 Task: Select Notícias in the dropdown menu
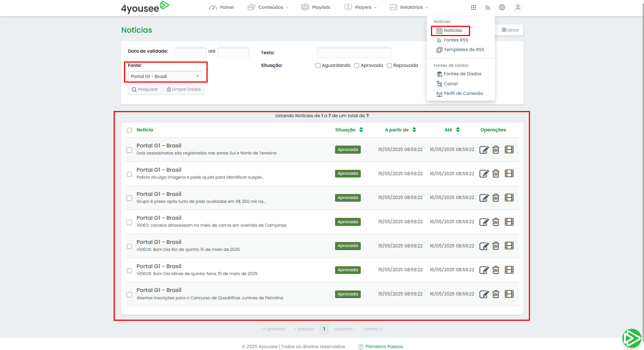449,30
